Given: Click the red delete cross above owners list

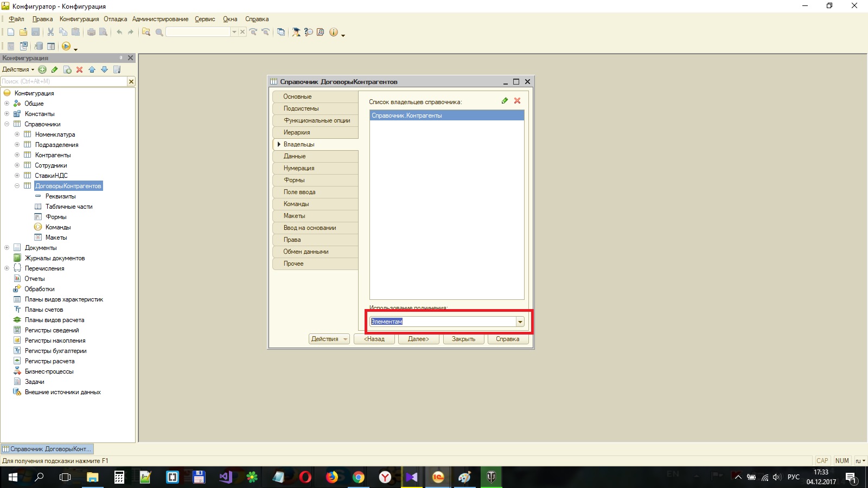Looking at the screenshot, I should [518, 101].
